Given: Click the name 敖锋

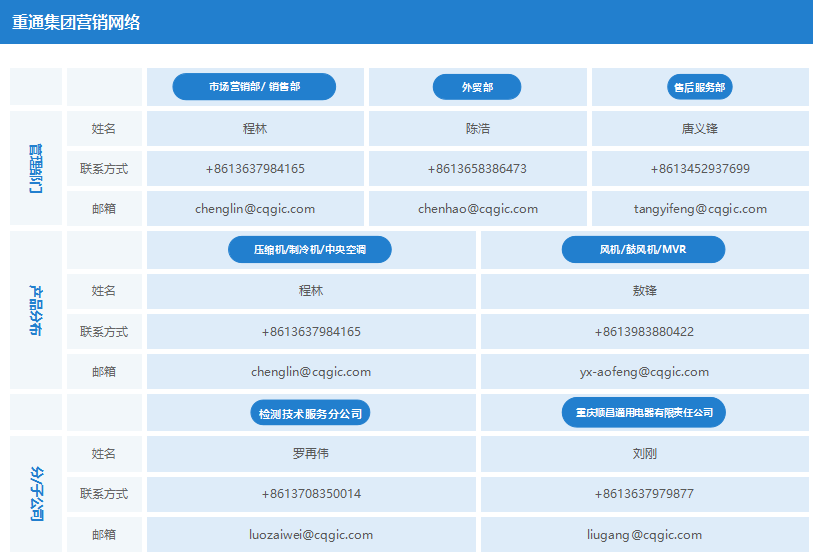Looking at the screenshot, I should [x=644, y=290].
